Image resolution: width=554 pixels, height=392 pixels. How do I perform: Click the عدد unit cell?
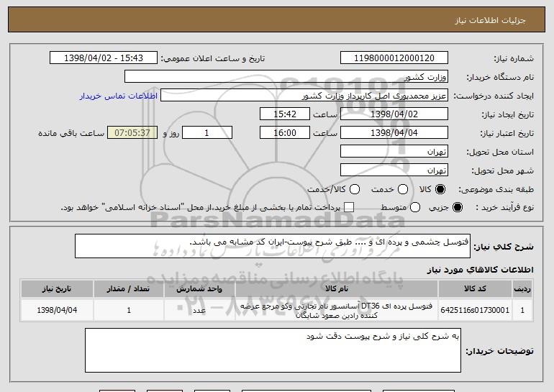point(199,310)
